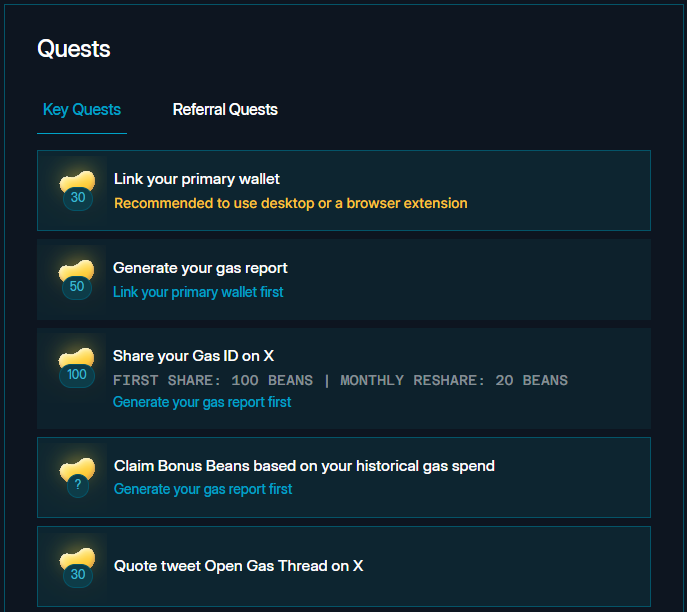The image size is (687, 612).
Task: Click the desktop or browser extension recommendation text
Action: tap(290, 203)
